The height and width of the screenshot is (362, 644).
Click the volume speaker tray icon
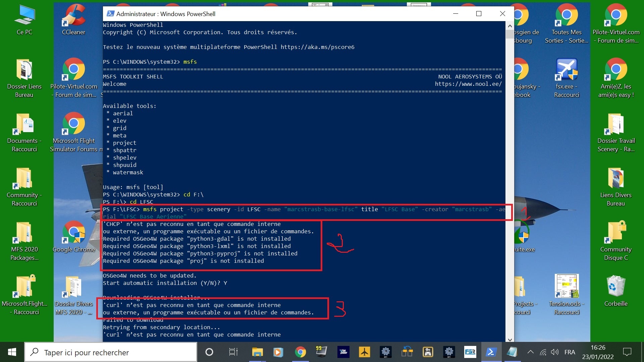[555, 352]
